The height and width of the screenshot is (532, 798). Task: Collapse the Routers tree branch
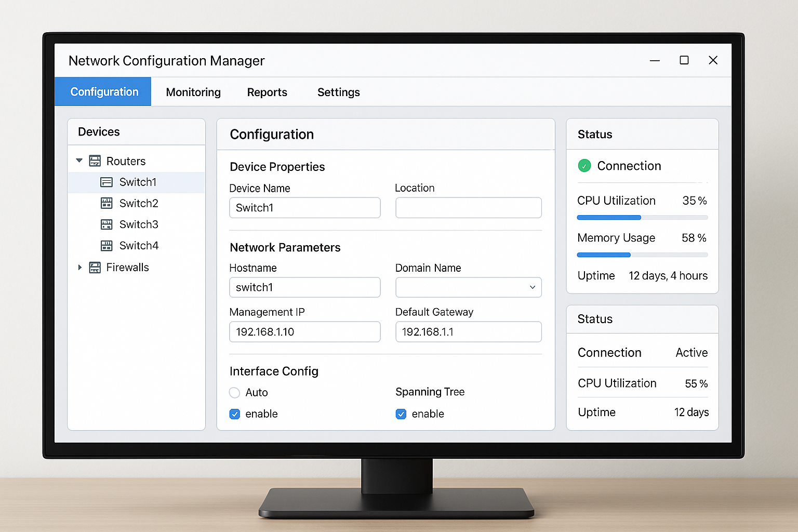tap(79, 161)
